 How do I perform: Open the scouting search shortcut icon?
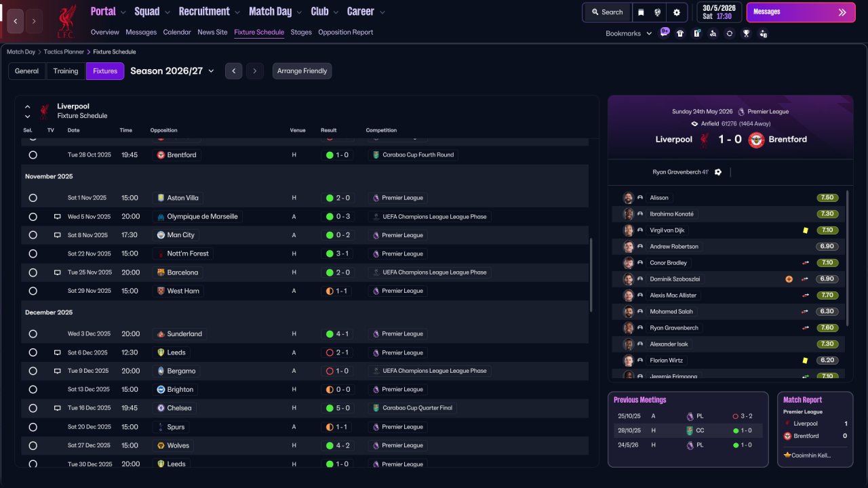coord(713,33)
